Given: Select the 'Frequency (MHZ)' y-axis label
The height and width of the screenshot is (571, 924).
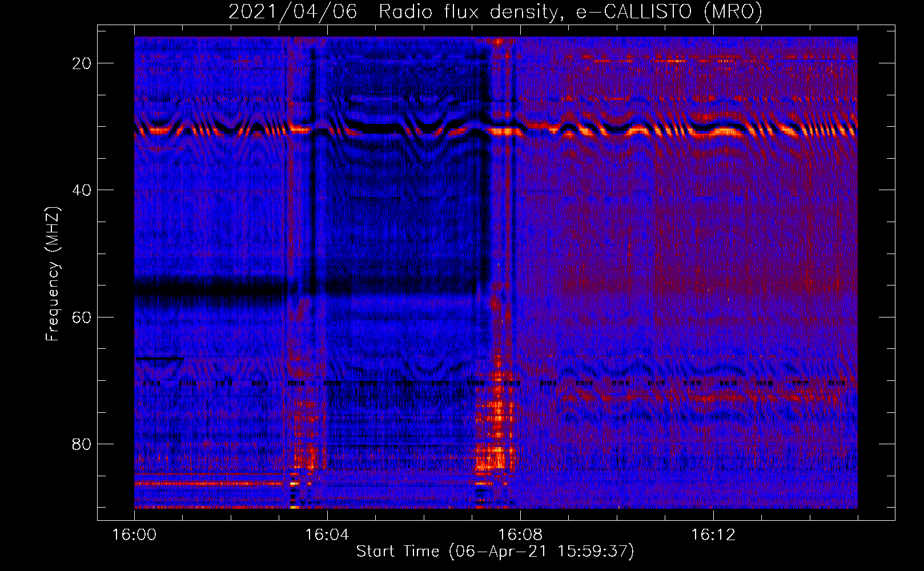Looking at the screenshot, I should click(53, 274).
